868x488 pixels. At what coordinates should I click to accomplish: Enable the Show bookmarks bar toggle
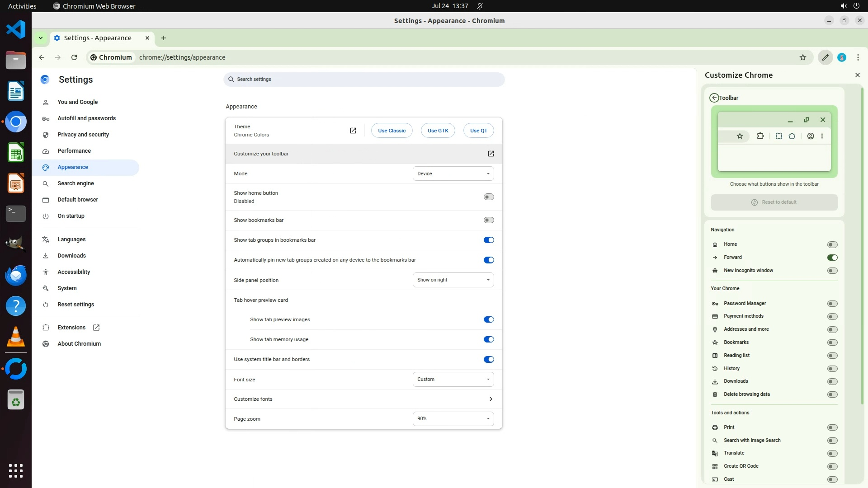pyautogui.click(x=488, y=220)
